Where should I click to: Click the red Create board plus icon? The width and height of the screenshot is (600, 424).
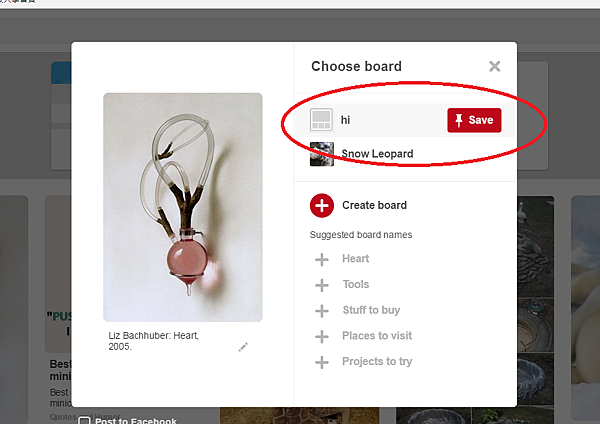tap(322, 206)
